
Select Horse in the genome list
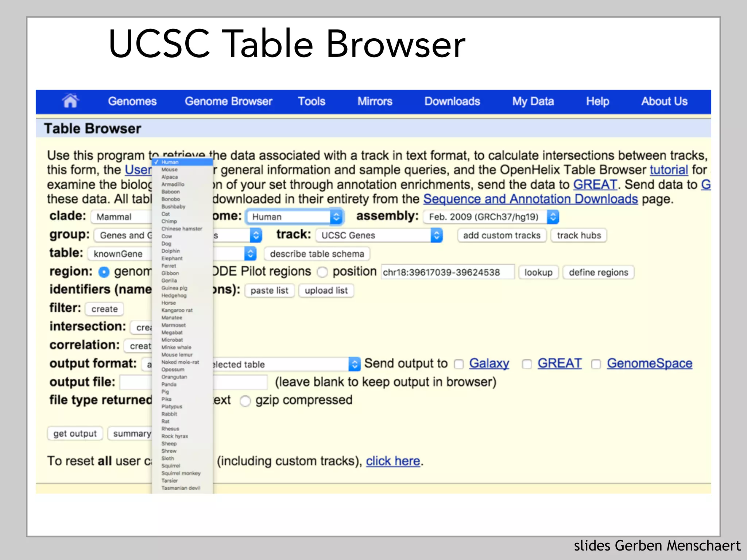coord(182,303)
